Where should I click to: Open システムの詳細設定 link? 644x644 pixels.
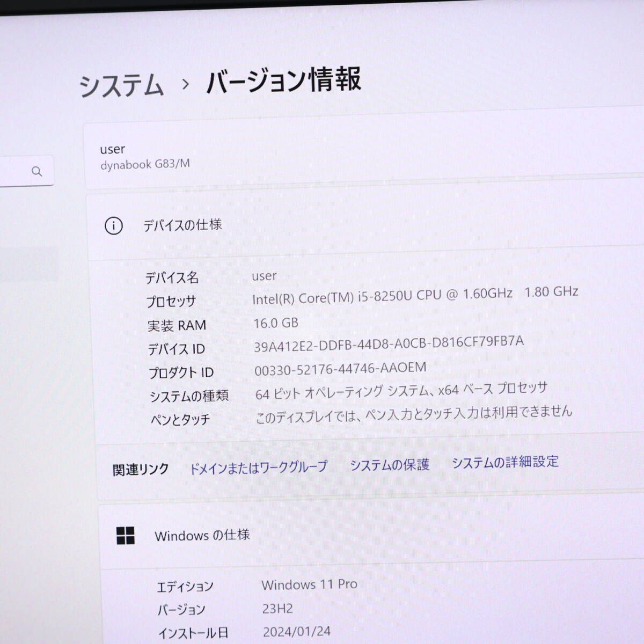[505, 462]
